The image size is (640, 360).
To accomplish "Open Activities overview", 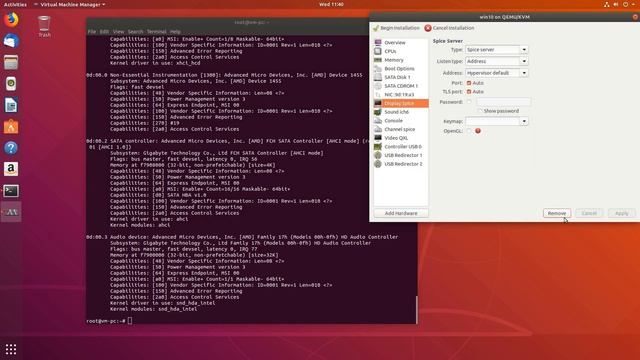I will pyautogui.click(x=15, y=4).
